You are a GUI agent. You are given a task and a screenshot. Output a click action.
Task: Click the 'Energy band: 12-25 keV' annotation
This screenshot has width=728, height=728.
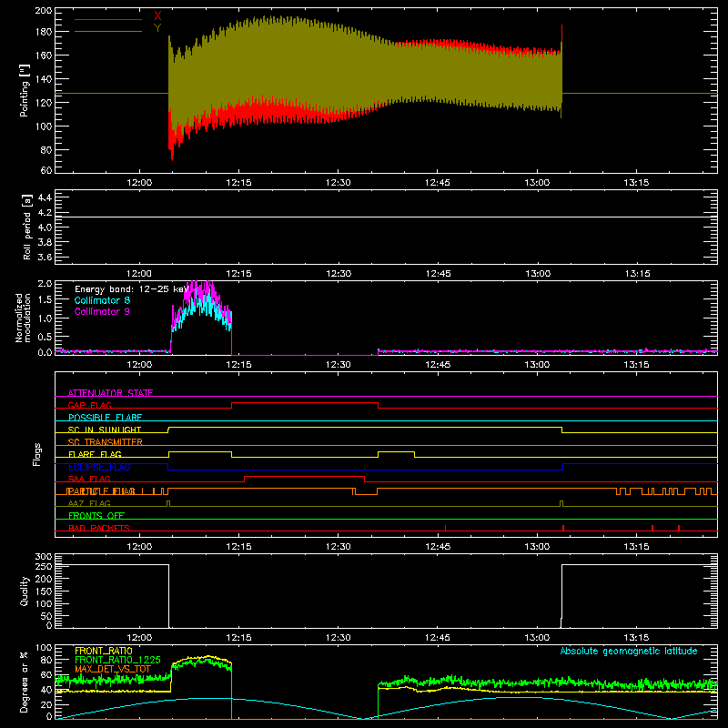click(132, 289)
